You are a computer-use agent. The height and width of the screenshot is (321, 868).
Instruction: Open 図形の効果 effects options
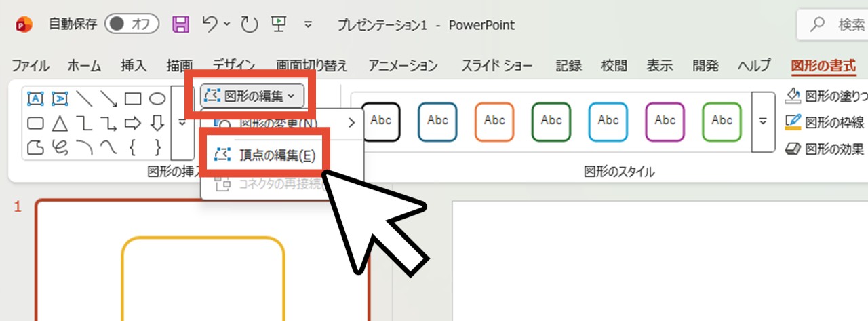pos(825,148)
